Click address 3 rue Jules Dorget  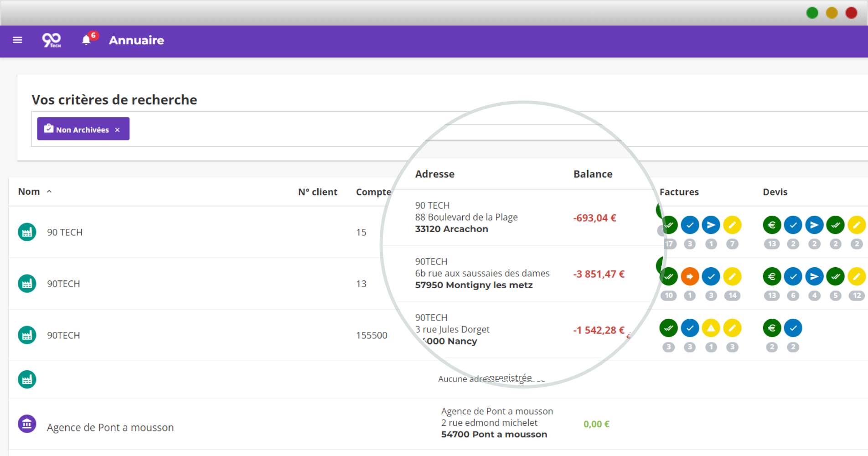click(x=452, y=330)
